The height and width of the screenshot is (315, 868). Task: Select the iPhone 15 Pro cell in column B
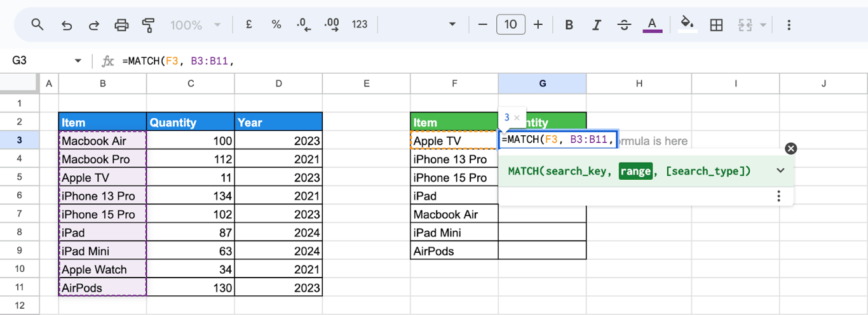pyautogui.click(x=102, y=214)
